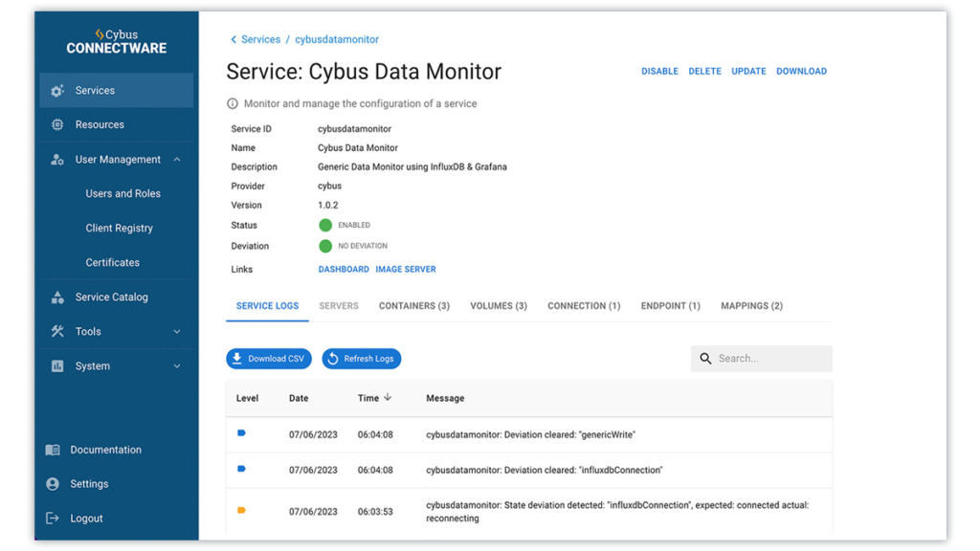Click the Download CSV button
980x551 pixels.
coord(268,358)
